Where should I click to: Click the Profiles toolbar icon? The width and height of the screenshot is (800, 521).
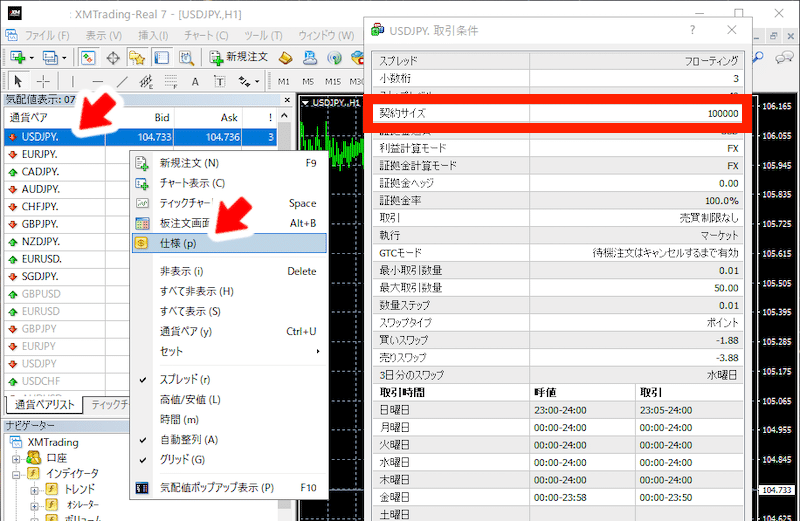click(x=49, y=58)
